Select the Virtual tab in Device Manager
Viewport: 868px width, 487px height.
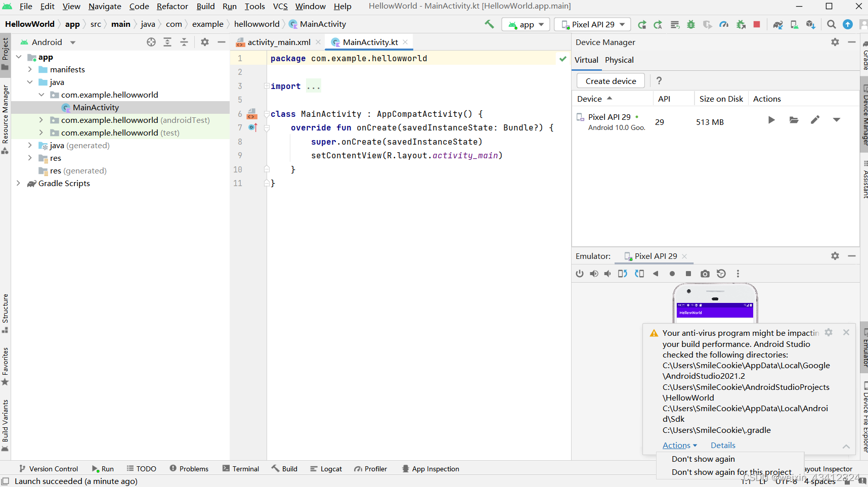[586, 60]
